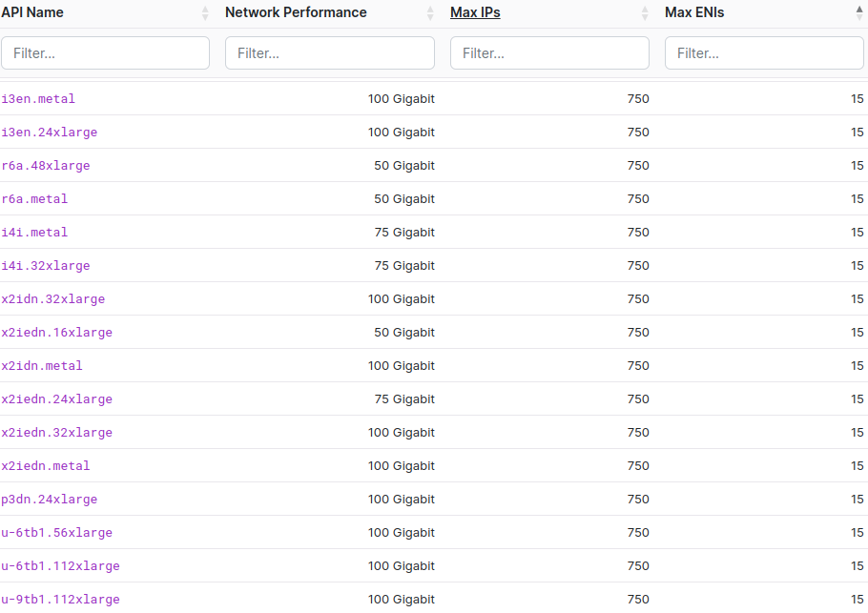Open the i3en.24xlarge instance link
868x613 pixels.
tap(50, 133)
